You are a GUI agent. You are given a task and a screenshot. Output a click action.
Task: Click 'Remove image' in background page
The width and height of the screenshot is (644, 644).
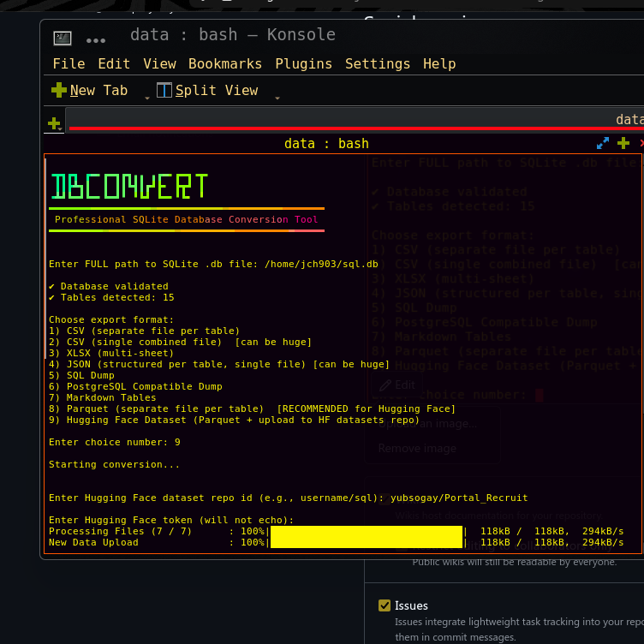click(x=417, y=448)
